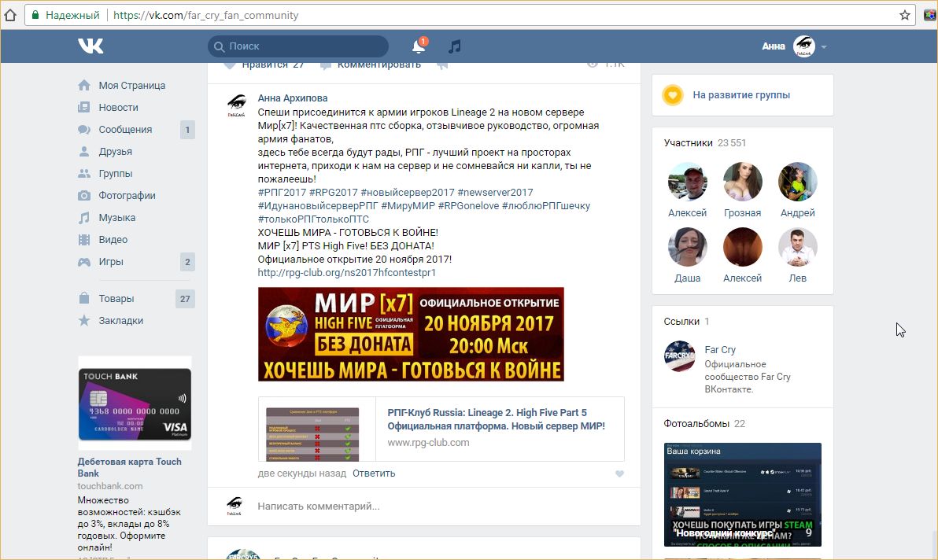Click the Товары counter badge 27
The width and height of the screenshot is (938, 560).
[x=185, y=299]
